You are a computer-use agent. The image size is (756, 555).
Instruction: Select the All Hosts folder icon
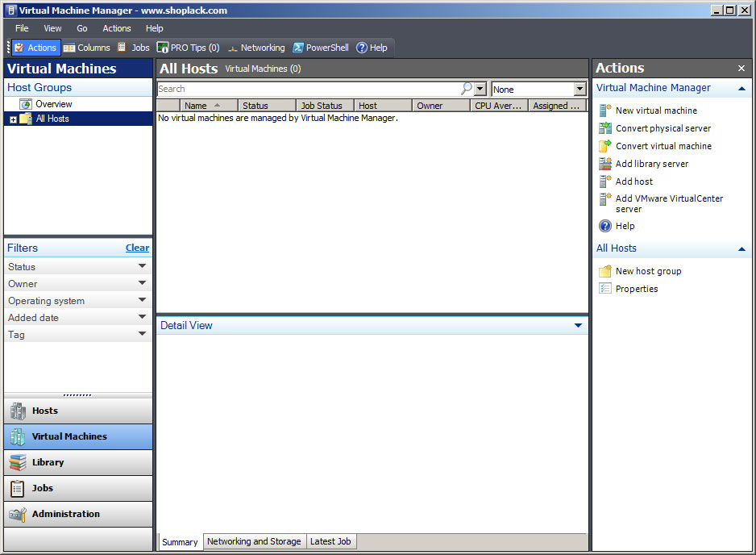pos(26,119)
